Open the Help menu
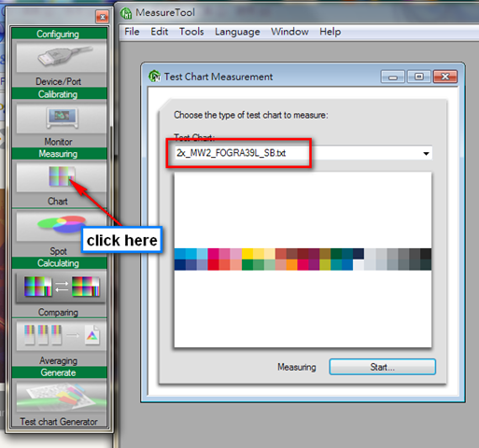 (330, 32)
